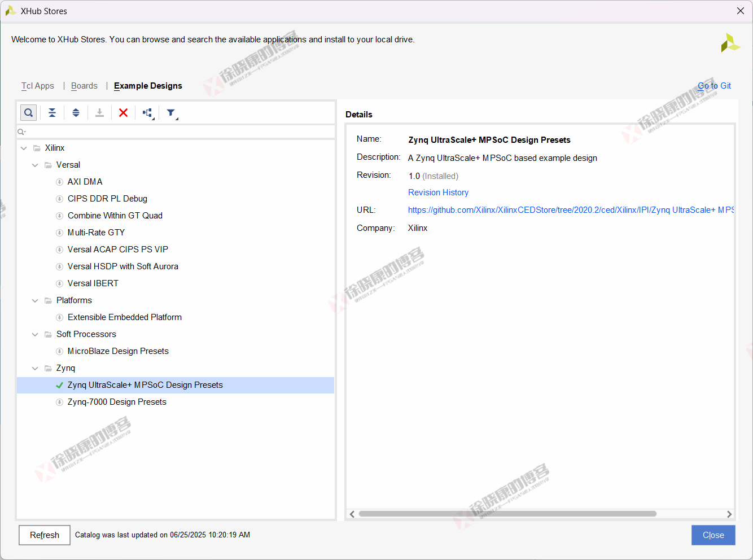Click the download icon beside MicroBlaze Design Presets

click(59, 351)
